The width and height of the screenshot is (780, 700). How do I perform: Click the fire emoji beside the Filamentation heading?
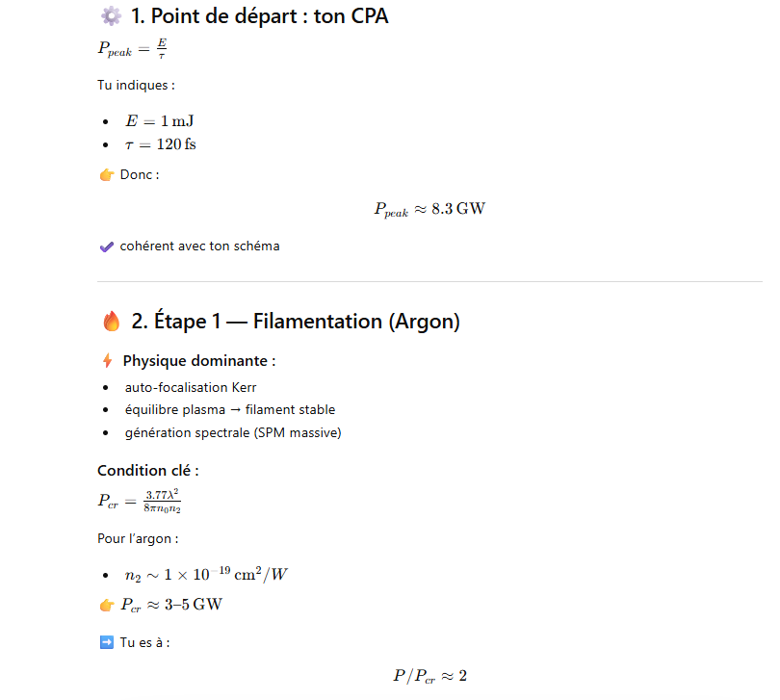111,322
